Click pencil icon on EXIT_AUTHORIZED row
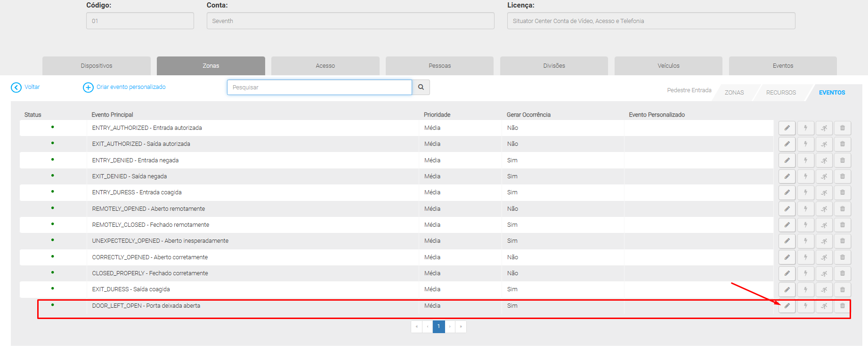 click(787, 144)
